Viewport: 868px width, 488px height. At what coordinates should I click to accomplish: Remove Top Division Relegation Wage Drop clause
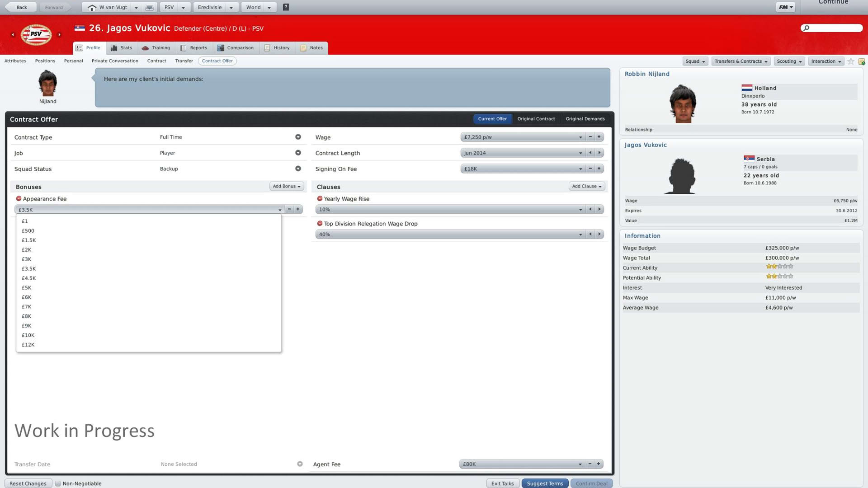(320, 223)
